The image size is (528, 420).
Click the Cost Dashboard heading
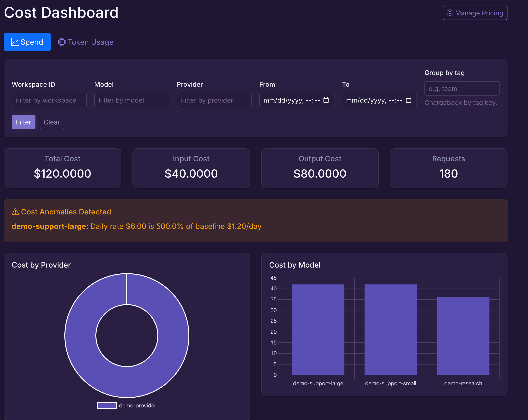61,13
